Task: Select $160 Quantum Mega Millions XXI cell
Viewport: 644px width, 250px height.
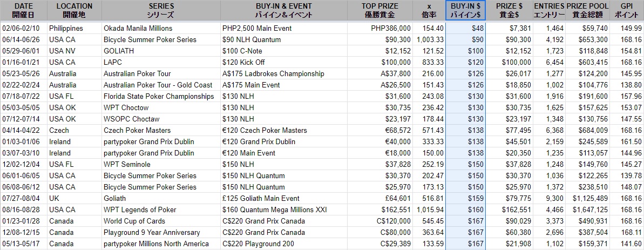Action: 284,210
